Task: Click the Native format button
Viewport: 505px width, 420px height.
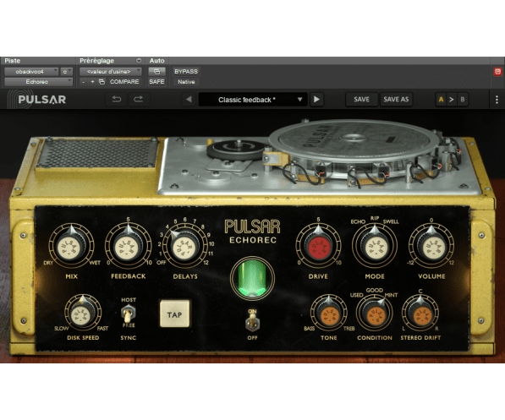Action: pos(186,82)
